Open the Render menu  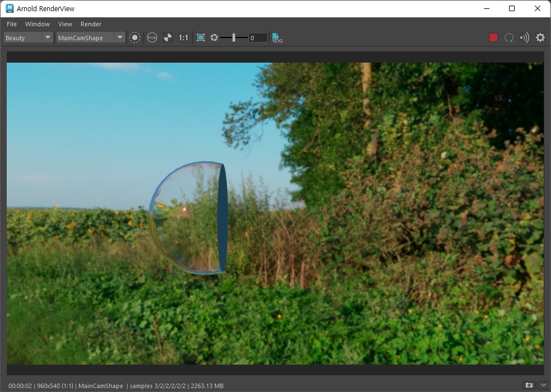pyautogui.click(x=91, y=24)
